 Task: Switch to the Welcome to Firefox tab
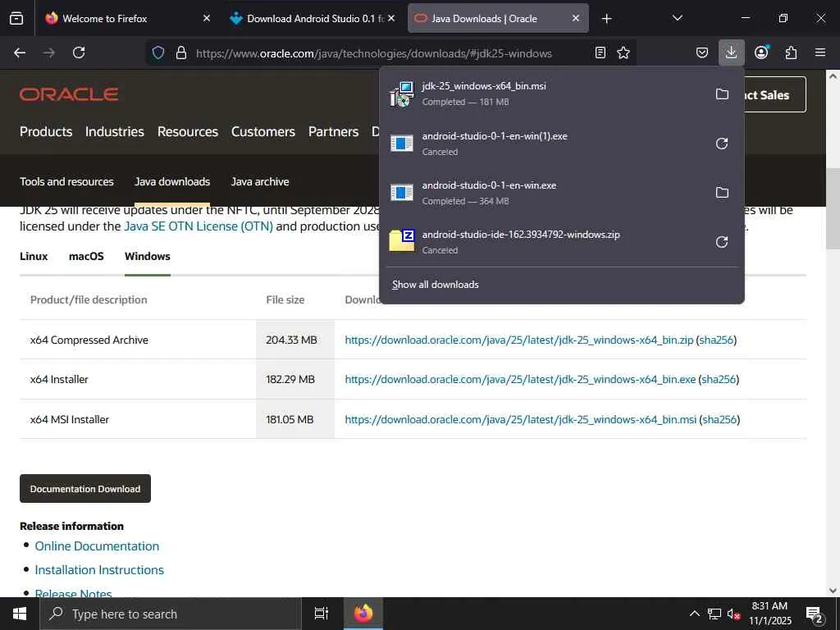pos(129,18)
